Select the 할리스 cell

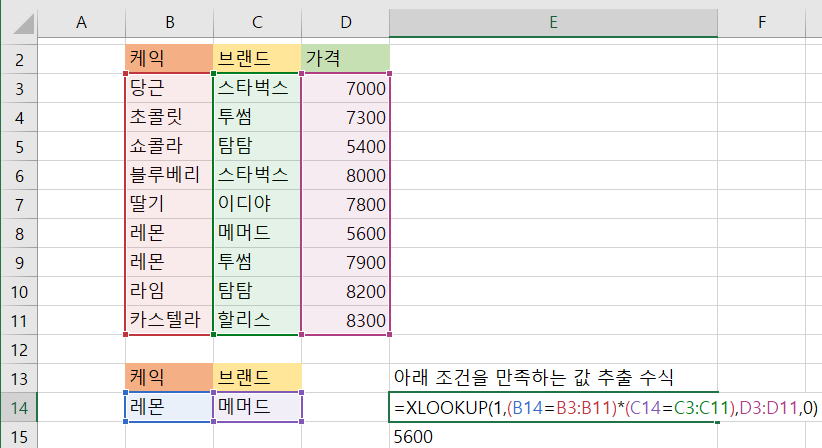coord(257,321)
